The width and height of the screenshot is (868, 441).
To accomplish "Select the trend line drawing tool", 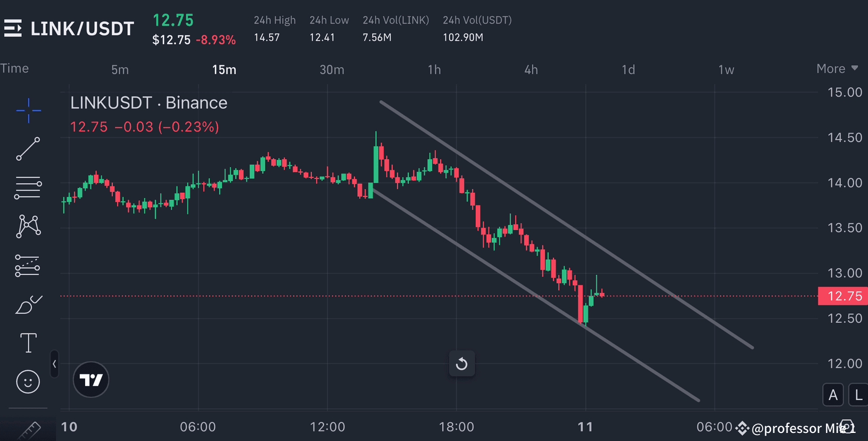I will coord(28,150).
